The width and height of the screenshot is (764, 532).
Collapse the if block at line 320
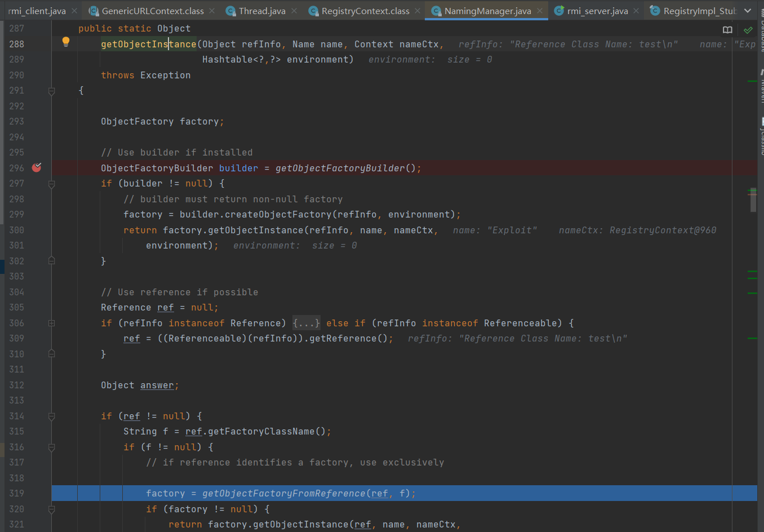51,509
